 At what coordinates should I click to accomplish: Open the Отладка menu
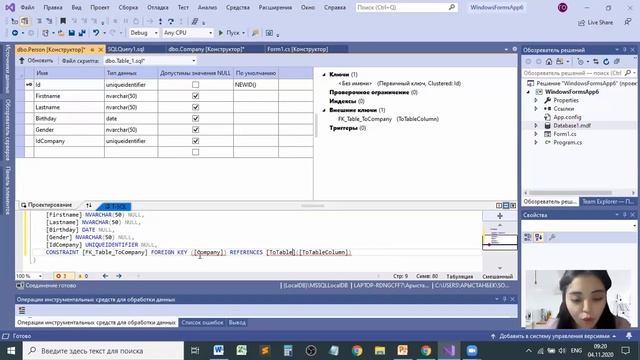(158, 7)
